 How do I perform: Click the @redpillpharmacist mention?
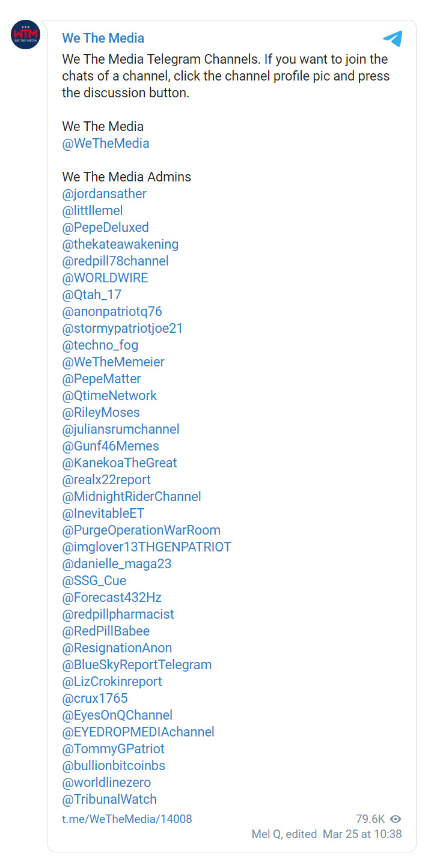[x=118, y=615]
